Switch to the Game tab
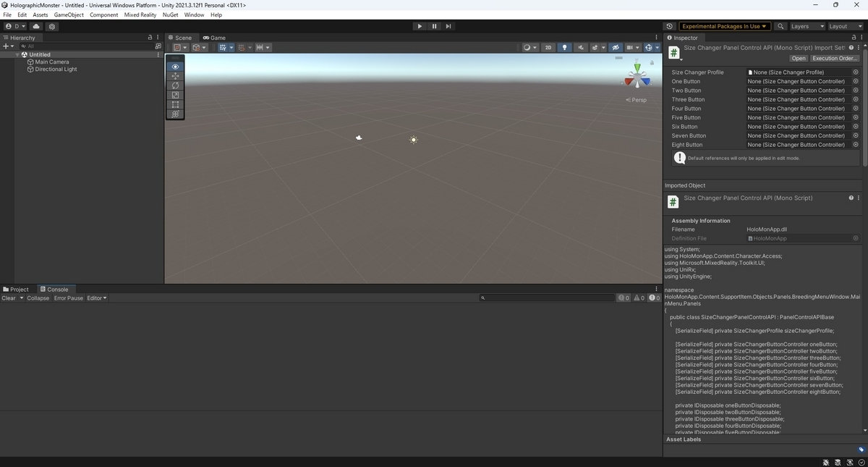Screen dimensions: 868x467 point(214,38)
